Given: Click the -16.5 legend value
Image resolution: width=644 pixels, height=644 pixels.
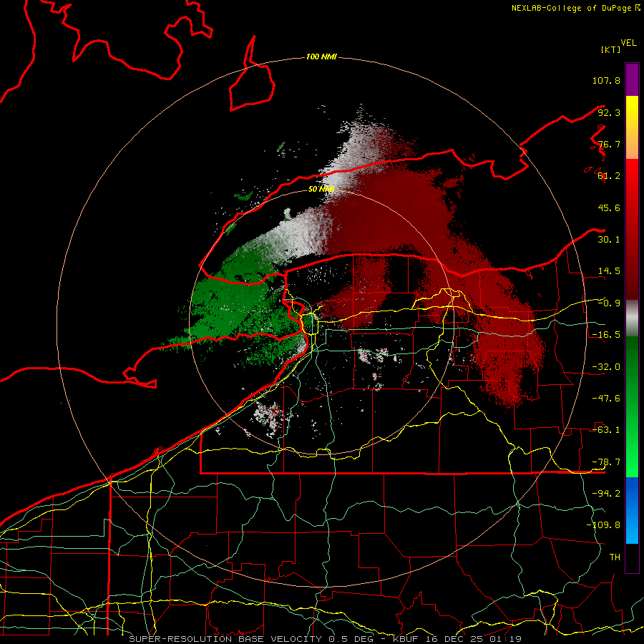Looking at the screenshot, I should [x=606, y=335].
